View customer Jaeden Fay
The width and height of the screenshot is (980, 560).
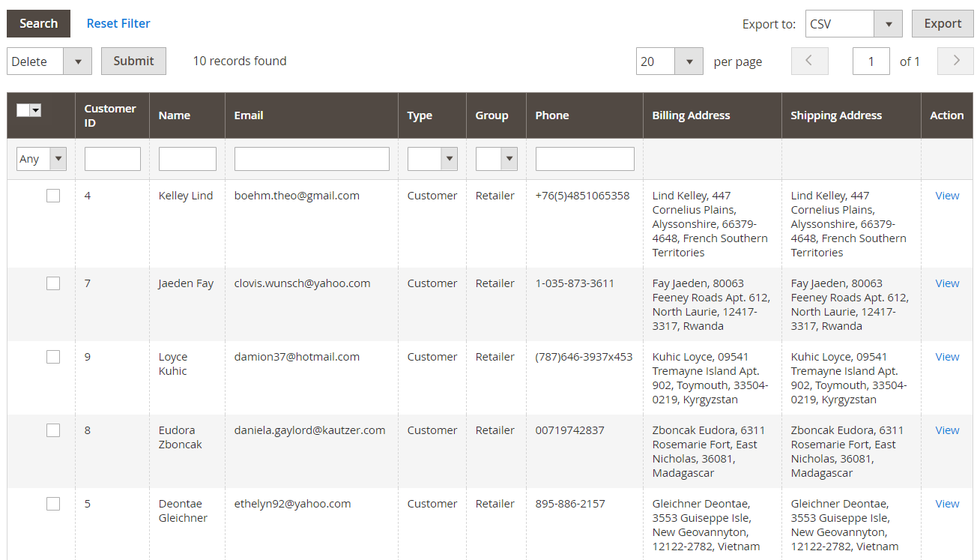(x=947, y=283)
